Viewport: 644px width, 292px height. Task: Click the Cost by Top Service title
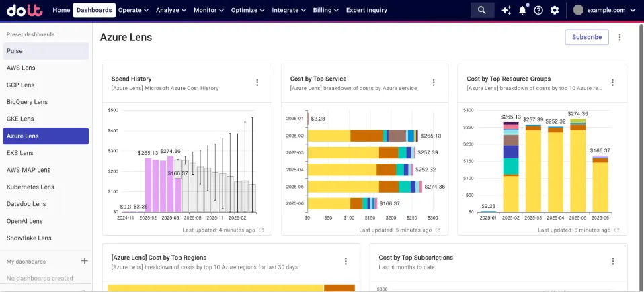[319, 79]
